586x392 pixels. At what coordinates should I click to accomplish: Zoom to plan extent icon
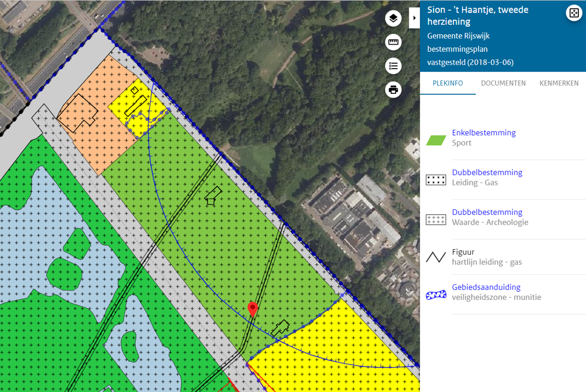pyautogui.click(x=574, y=13)
